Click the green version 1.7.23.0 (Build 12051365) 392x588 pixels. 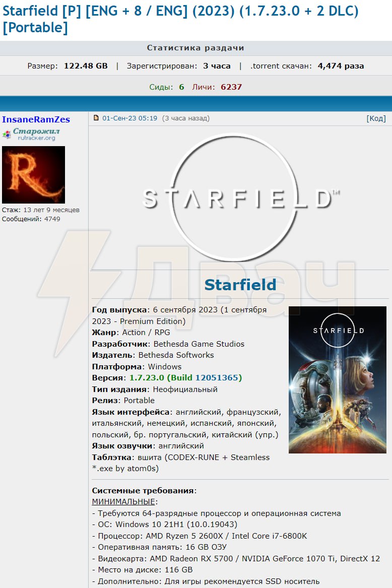point(186,377)
